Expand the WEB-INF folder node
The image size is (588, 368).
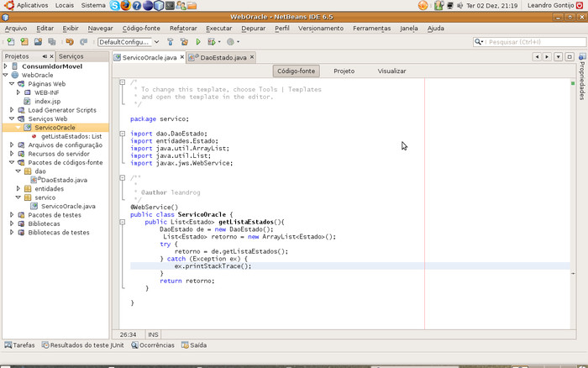point(18,92)
